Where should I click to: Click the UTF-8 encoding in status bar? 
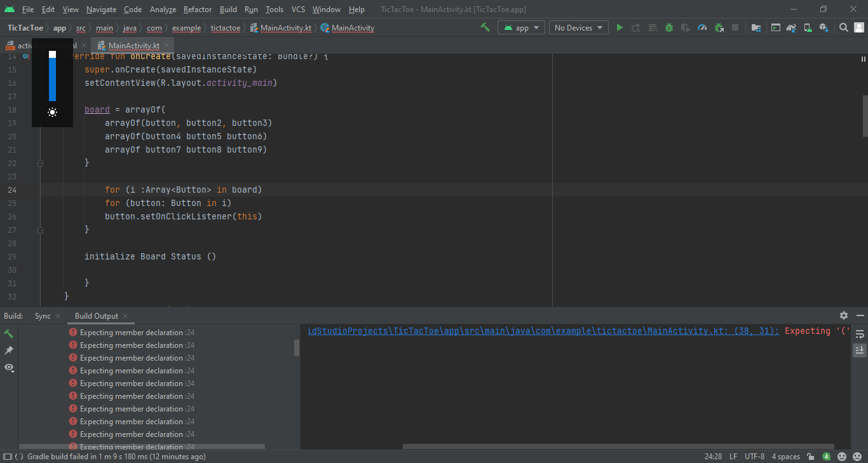pos(754,457)
